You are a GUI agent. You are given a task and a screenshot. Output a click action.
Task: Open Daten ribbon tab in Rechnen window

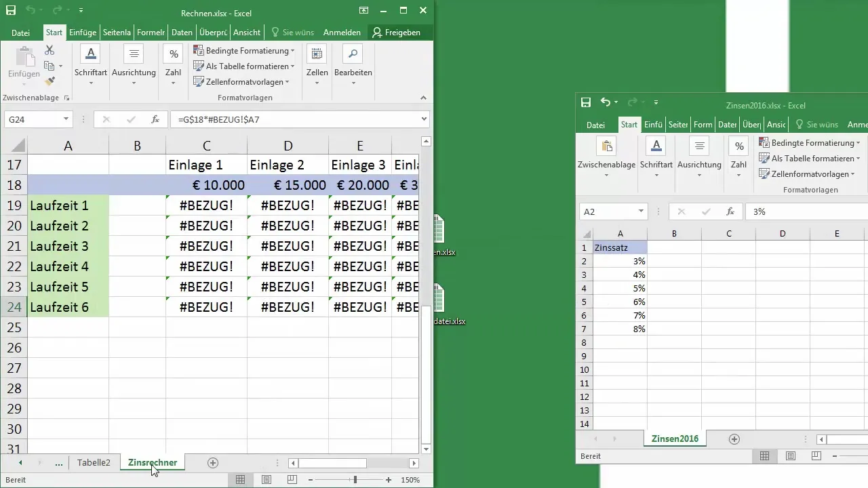182,33
